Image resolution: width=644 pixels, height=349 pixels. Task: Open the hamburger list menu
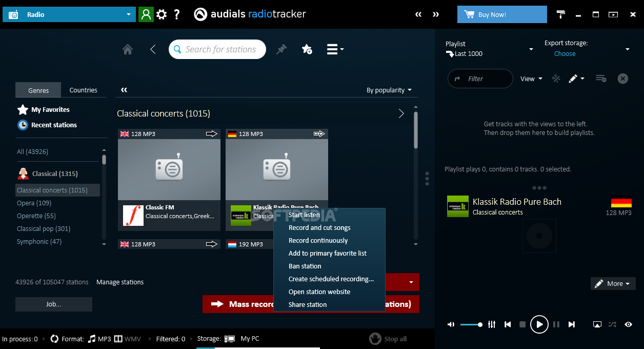pos(335,49)
